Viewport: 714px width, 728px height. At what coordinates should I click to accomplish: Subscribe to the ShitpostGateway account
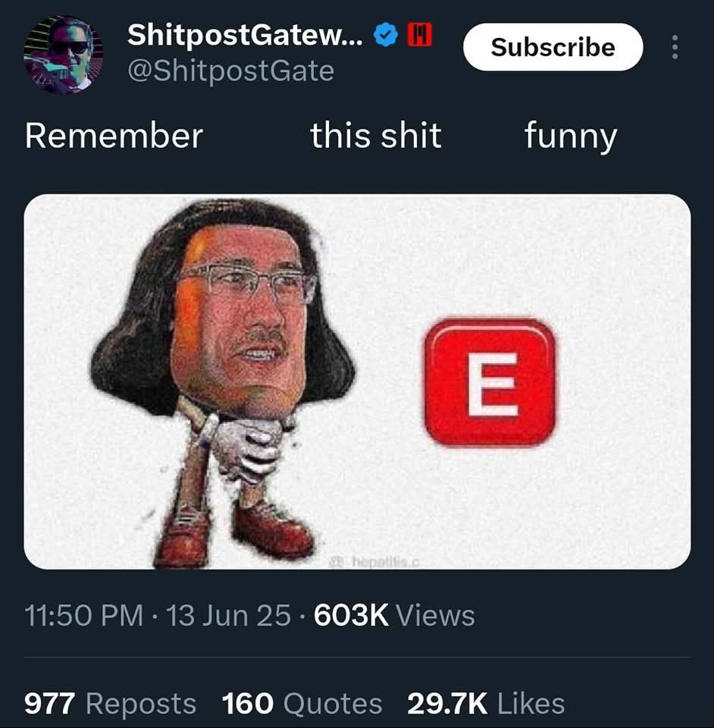pos(553,47)
